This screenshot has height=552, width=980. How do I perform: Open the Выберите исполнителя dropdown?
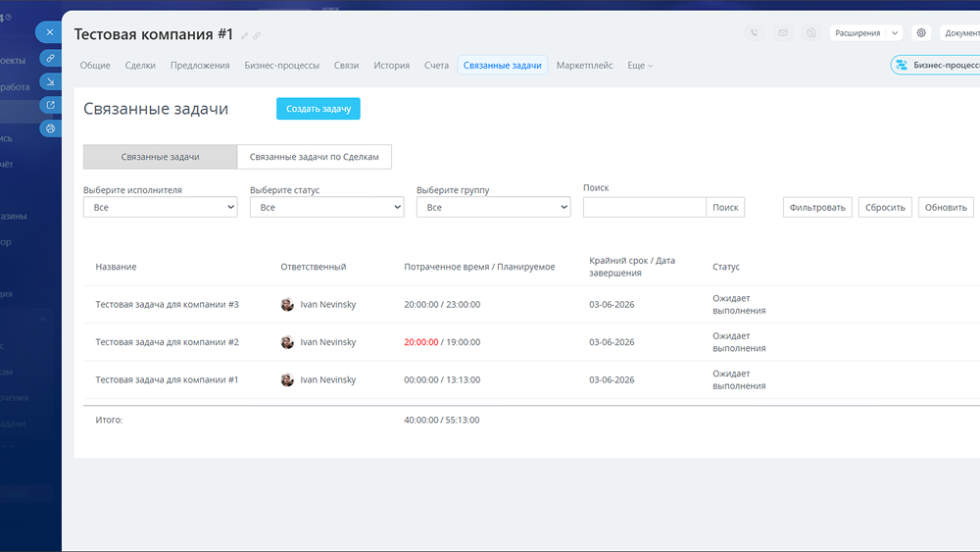point(161,208)
